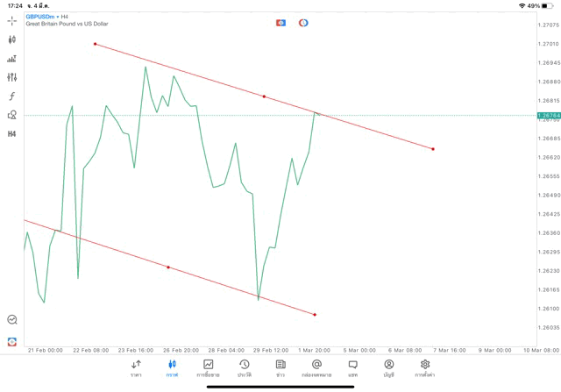The width and height of the screenshot is (561, 392).
Task: Open the ข่าว (News) tab
Action: coord(280,367)
